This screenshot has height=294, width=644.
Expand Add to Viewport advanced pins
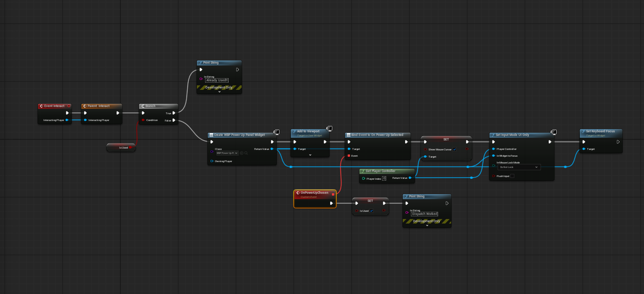(x=310, y=155)
